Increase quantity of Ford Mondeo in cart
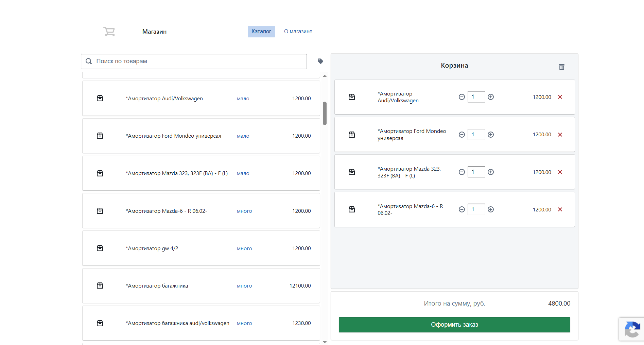This screenshot has height=345, width=644. [x=491, y=135]
